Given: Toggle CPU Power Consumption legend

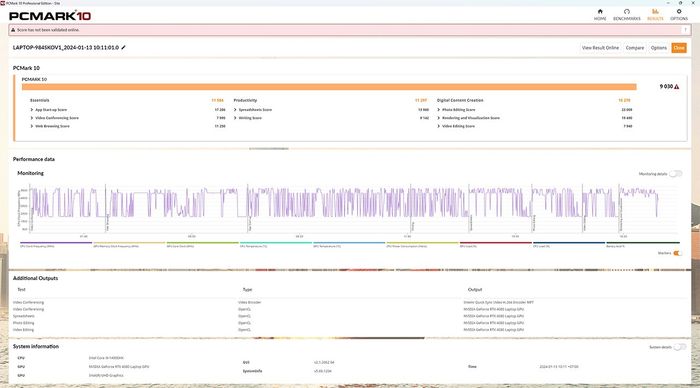Looking at the screenshot, I should click(x=422, y=245).
